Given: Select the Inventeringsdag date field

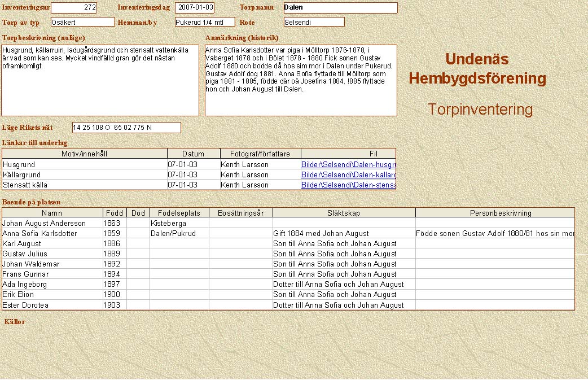Looking at the screenshot, I should click(x=195, y=8).
